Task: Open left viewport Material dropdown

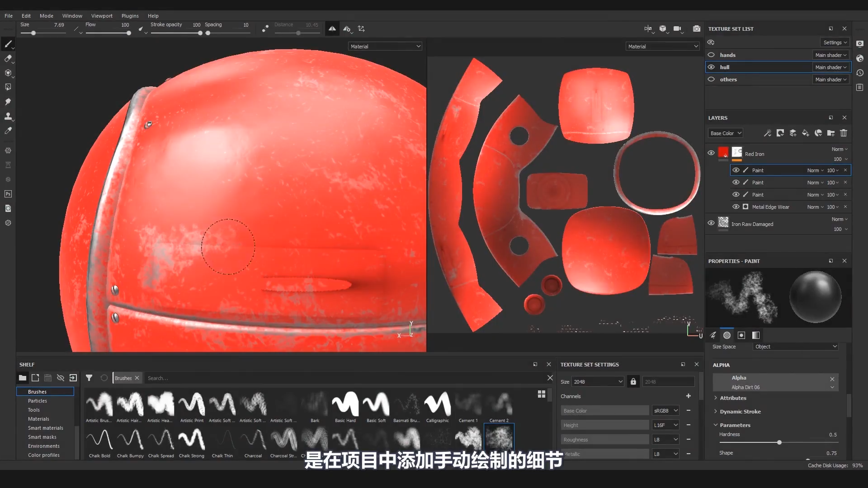Action: click(385, 46)
